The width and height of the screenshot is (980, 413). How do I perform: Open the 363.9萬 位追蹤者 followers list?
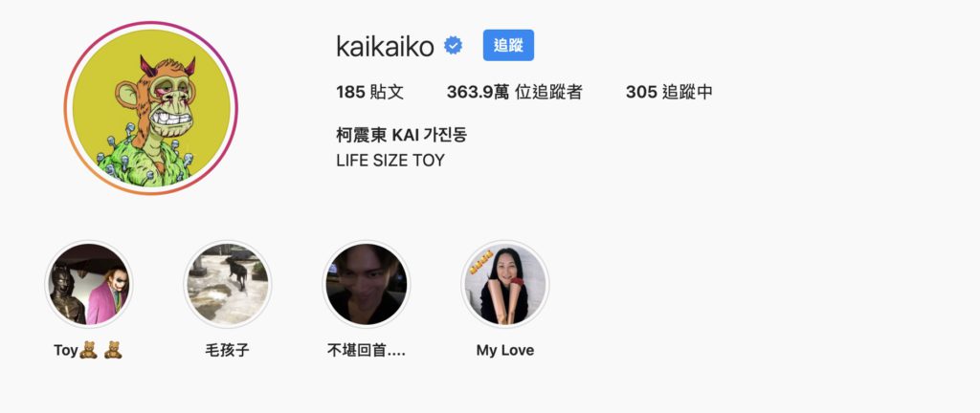point(514,93)
